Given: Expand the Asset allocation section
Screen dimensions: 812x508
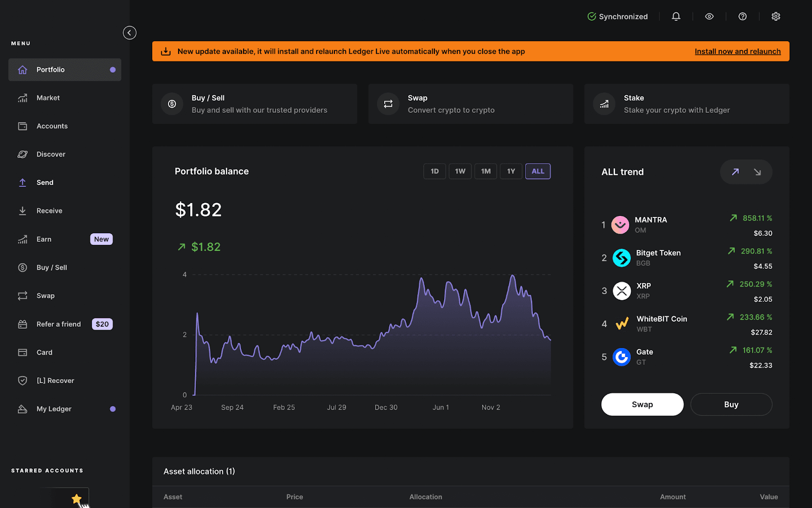Looking at the screenshot, I should 199,471.
